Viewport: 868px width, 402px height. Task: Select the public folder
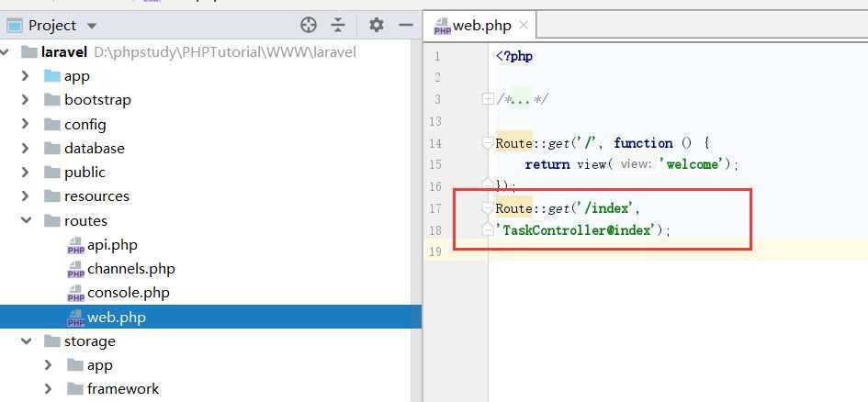(x=85, y=173)
